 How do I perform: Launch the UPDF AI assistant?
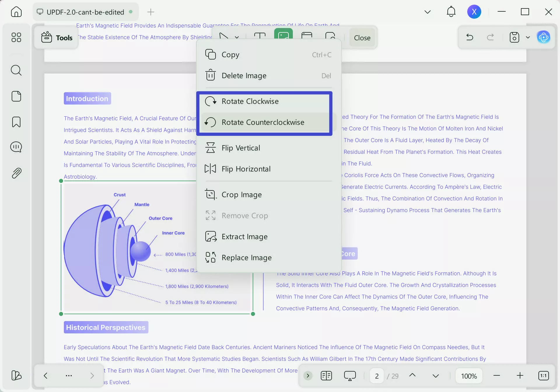point(543,37)
